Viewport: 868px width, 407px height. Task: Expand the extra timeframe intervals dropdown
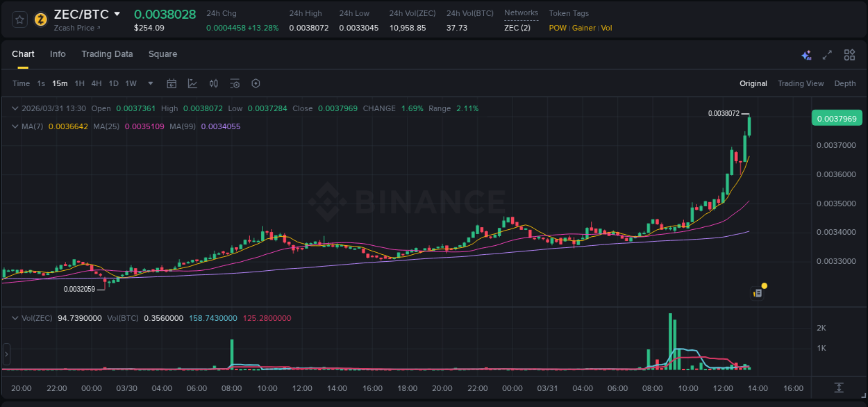point(149,83)
